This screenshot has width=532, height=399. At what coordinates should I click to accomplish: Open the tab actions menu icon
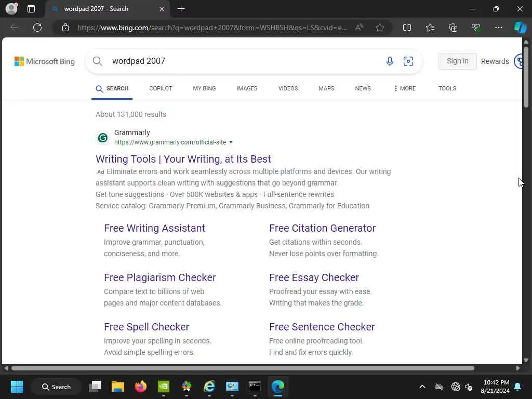(31, 9)
